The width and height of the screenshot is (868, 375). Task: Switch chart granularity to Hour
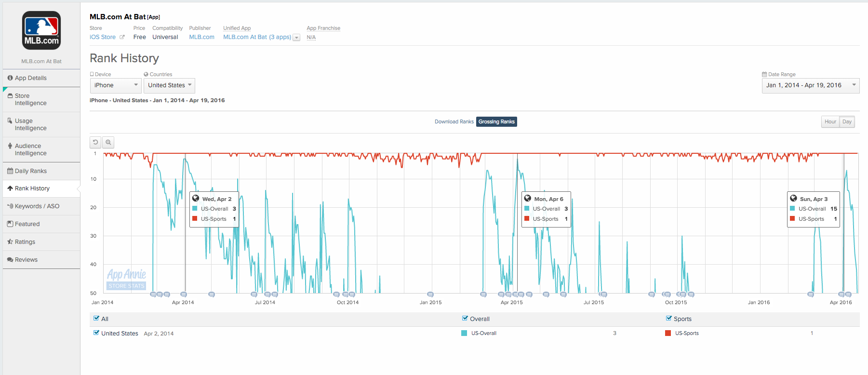point(830,121)
